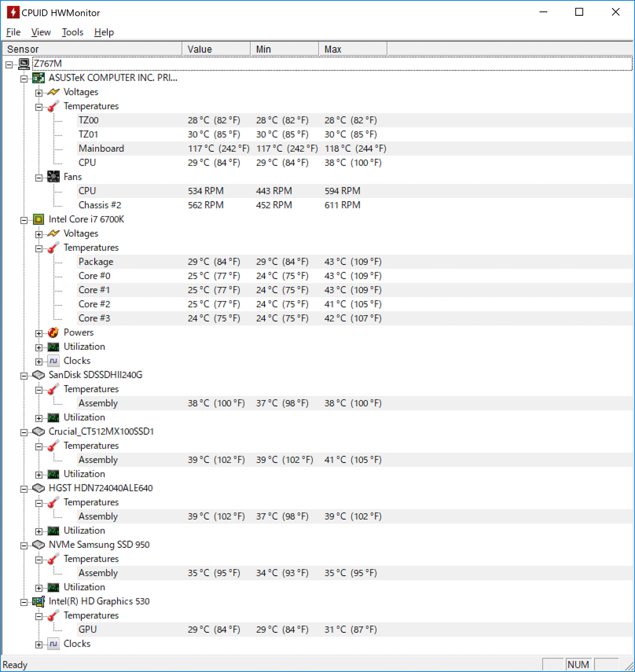Collapse the Z767M root node
The width and height of the screenshot is (635, 672).
9,65
